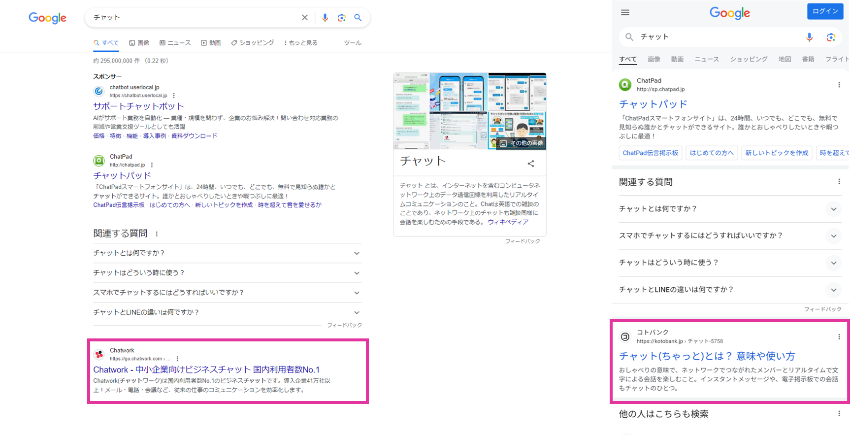
Task: Open チャットパッド result title on desktop
Action: coord(122,176)
